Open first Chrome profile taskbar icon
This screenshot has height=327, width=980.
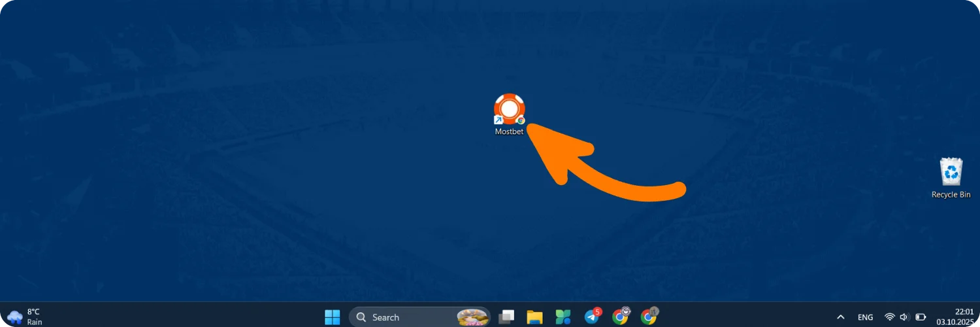[x=621, y=317]
